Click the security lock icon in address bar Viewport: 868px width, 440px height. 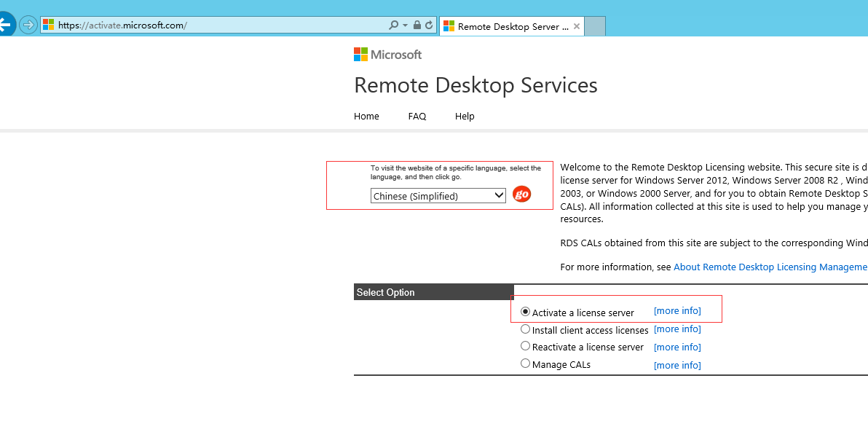click(417, 25)
